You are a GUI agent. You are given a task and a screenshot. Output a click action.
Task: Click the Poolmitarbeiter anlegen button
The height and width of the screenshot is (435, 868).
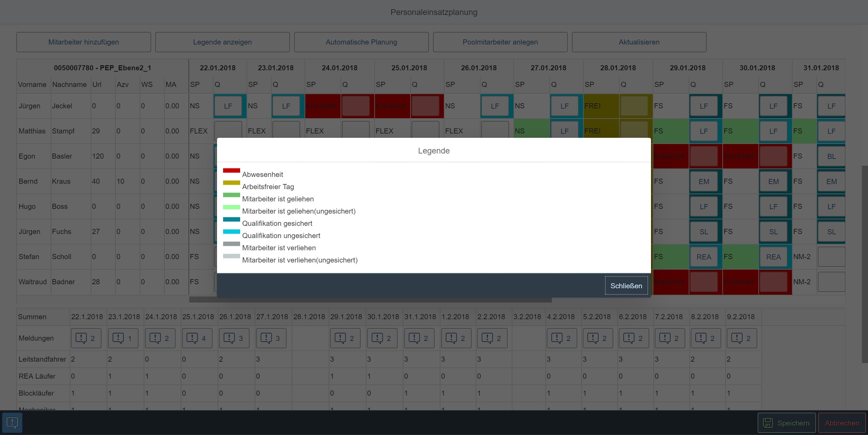[x=500, y=42]
